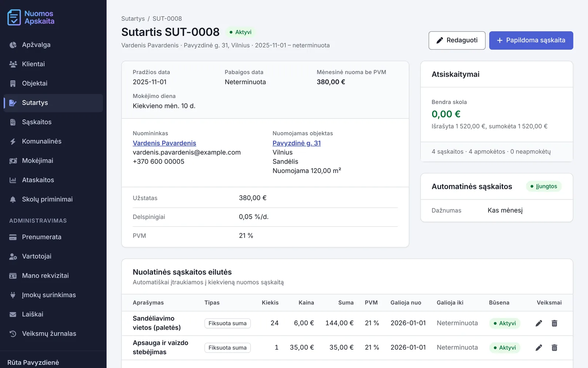Viewport: 588px width, 368px height.
Task: Click the Rūta Pavyzdienė user name
Action: [33, 362]
